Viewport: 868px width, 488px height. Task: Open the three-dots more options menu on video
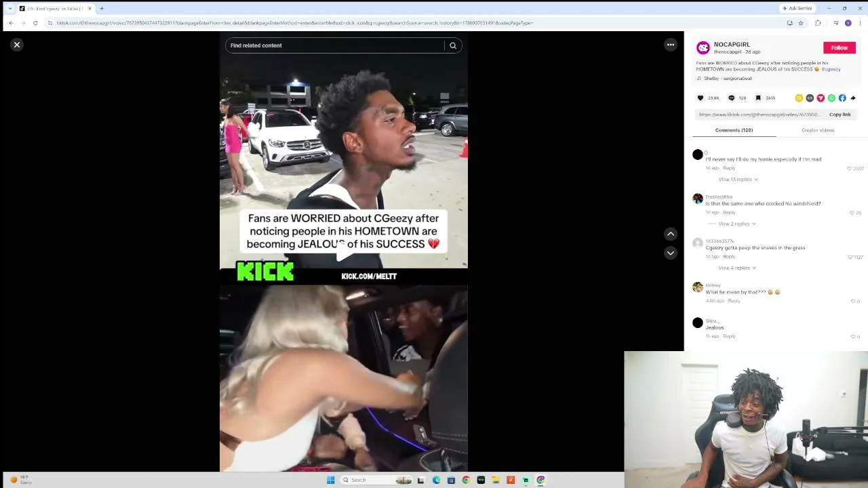pyautogui.click(x=671, y=45)
